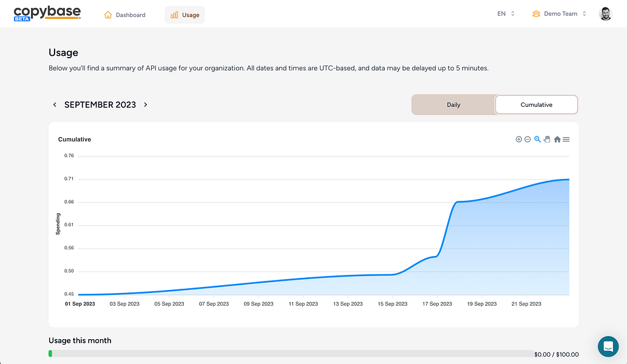The height and width of the screenshot is (364, 627).
Task: Click the chart zoom out icon
Action: 528,140
